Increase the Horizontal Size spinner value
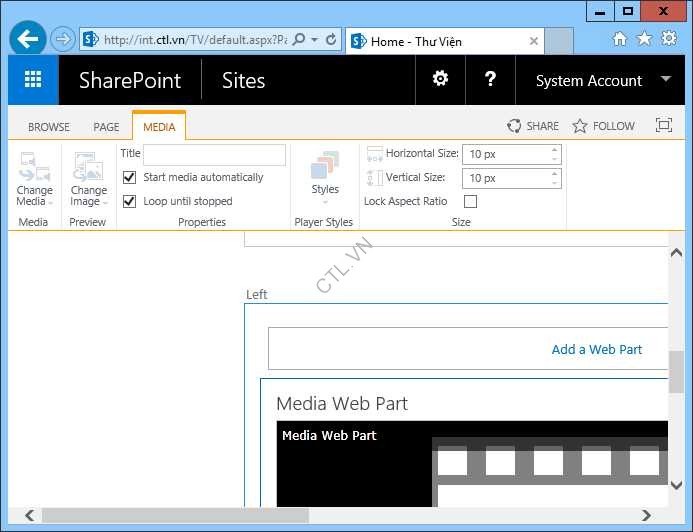Viewport: 693px width, 532px height. coord(554,150)
